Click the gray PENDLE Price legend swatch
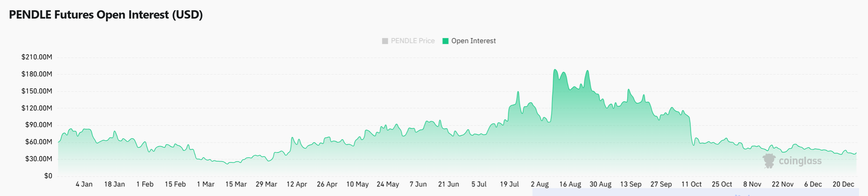Viewport: 868px width, 196px height. 385,41
